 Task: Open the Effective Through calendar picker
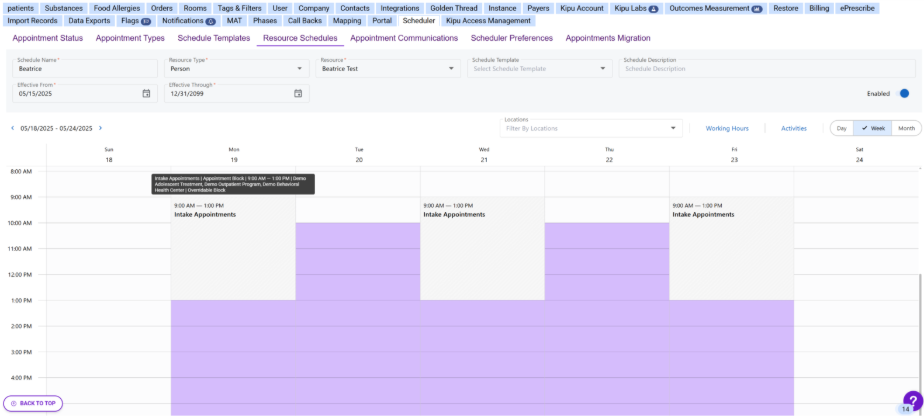point(298,93)
